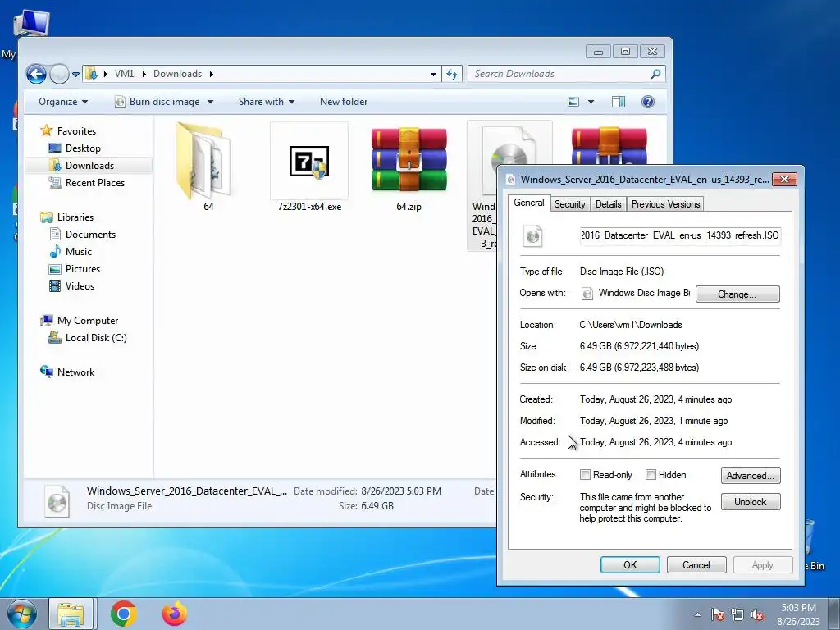Screen dimensions: 840x630
Task: Switch to the Details tab
Action: [608, 204]
